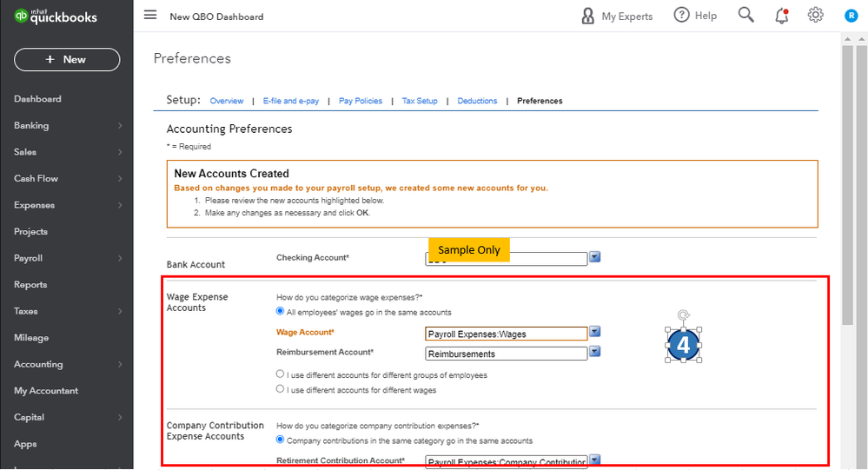Click the hamburger menu icon
The image size is (868, 470).
150,16
